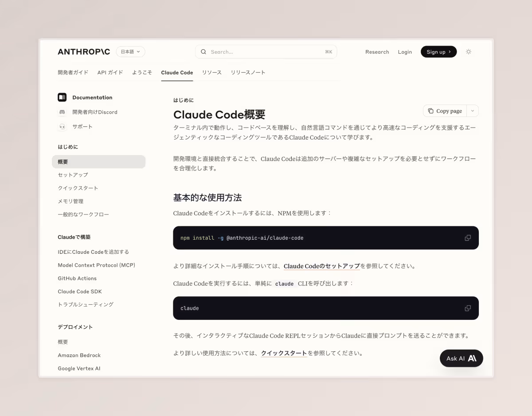Open Model Context Protocol (MCP) item

97,265
